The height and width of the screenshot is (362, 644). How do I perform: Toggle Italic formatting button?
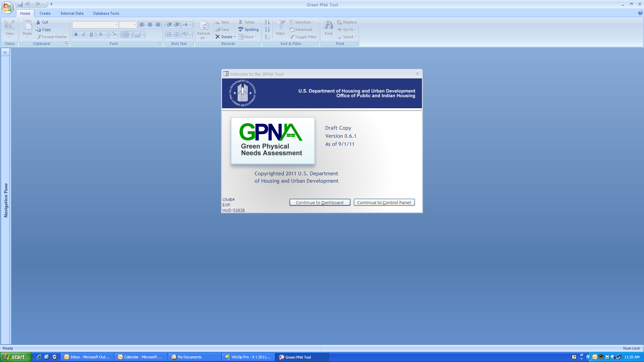[x=84, y=35]
